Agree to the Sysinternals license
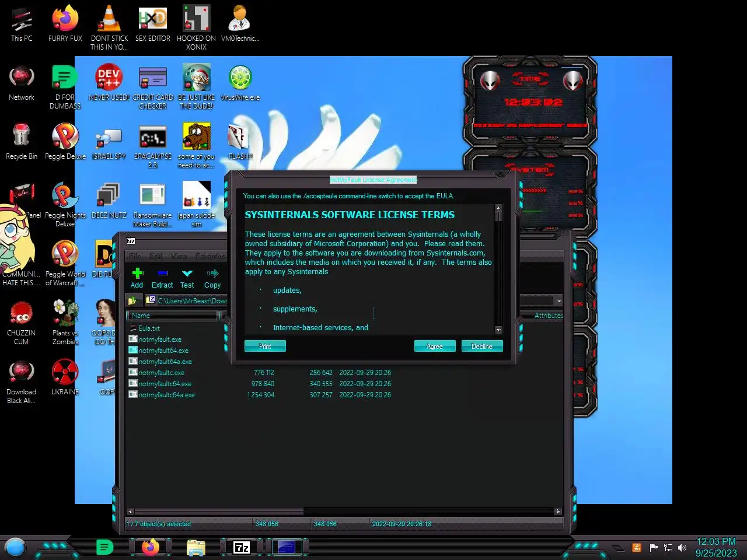 point(435,346)
